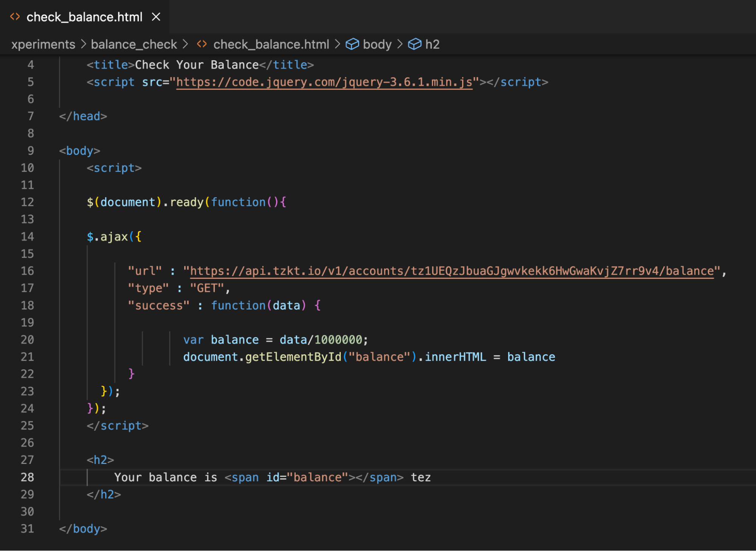Click the title text Check Your Balance

197,65
